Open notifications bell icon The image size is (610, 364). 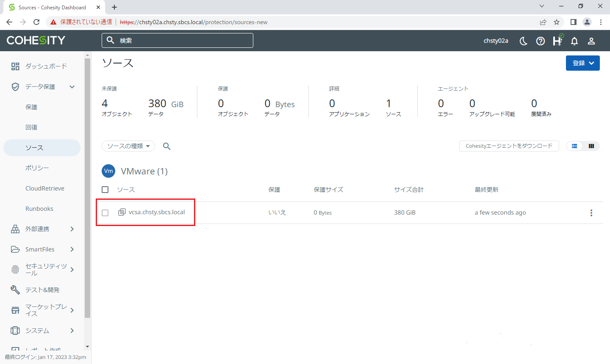point(574,41)
